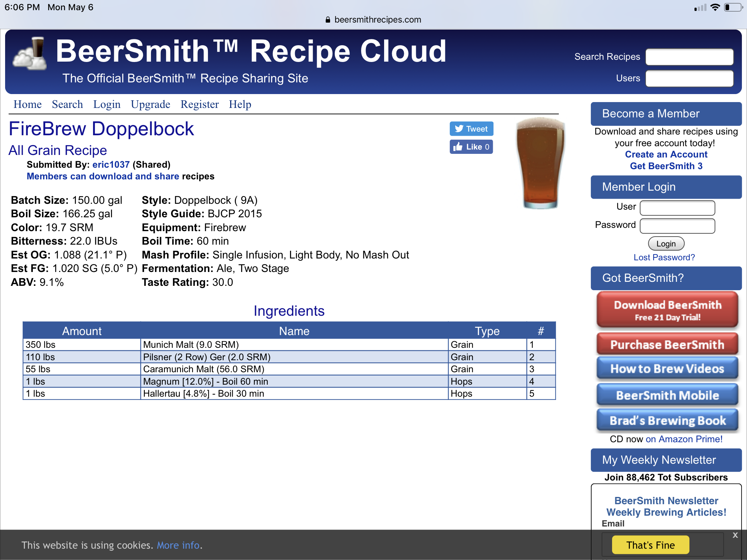Click the Hallertau [4.8%] Boil 30 min cell

tap(294, 393)
